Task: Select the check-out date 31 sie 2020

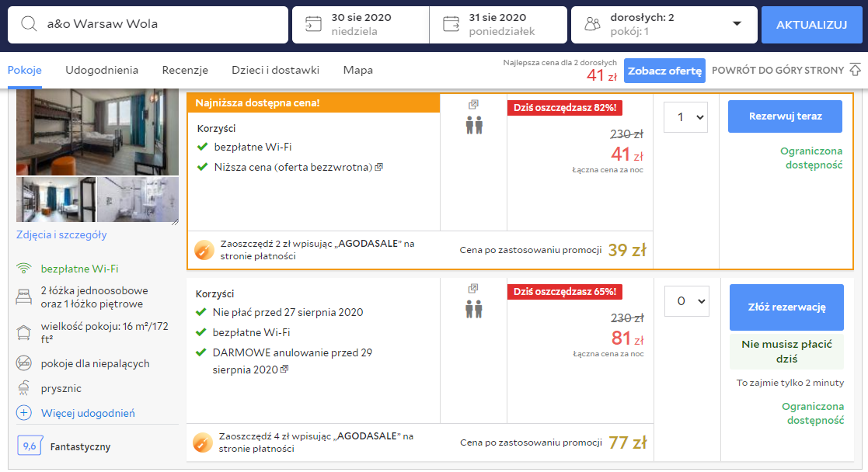Action: tap(498, 24)
